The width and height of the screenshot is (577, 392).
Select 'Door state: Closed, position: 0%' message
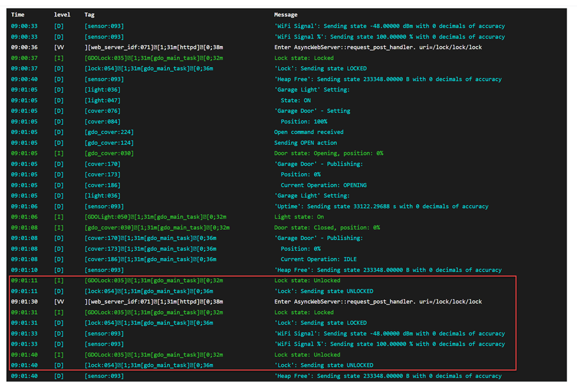click(327, 227)
